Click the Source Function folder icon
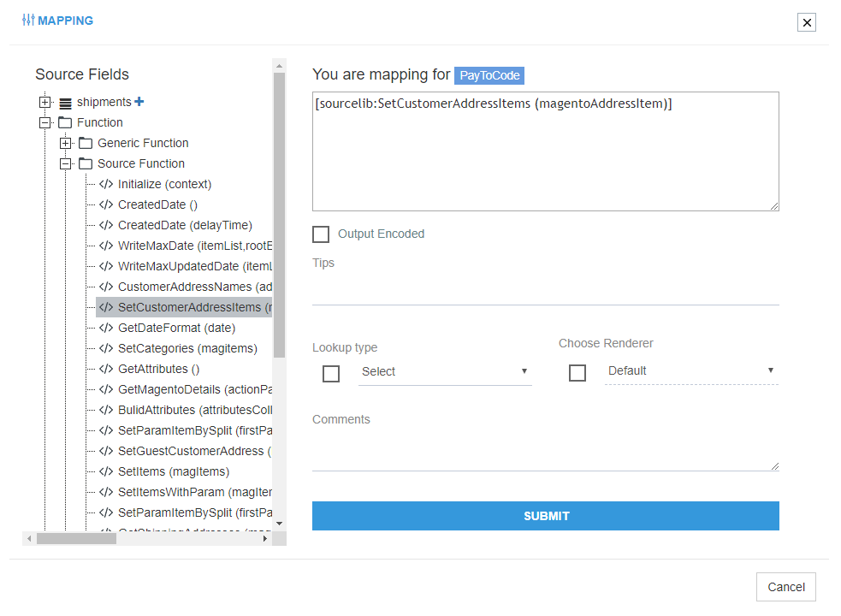 86,163
